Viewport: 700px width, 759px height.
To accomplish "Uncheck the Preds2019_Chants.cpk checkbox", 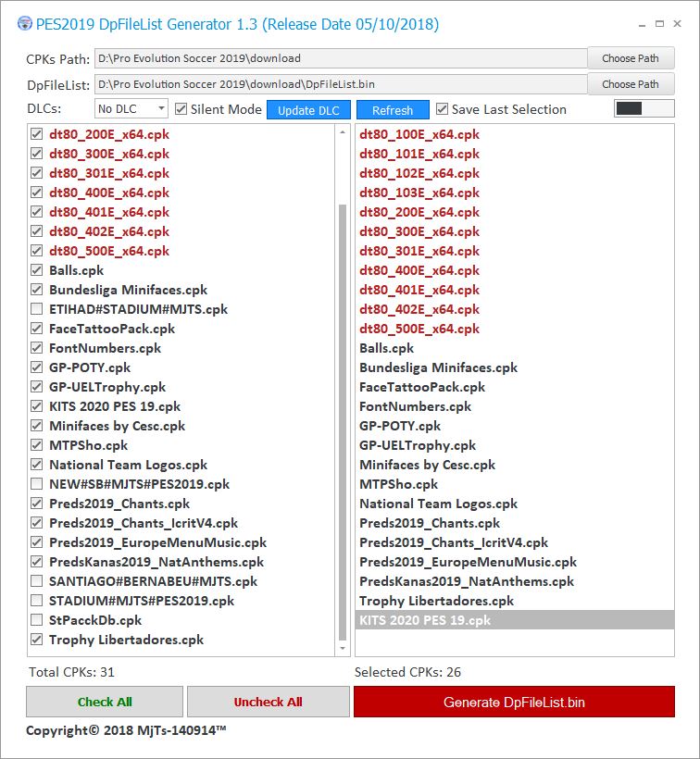I will pos(37,504).
